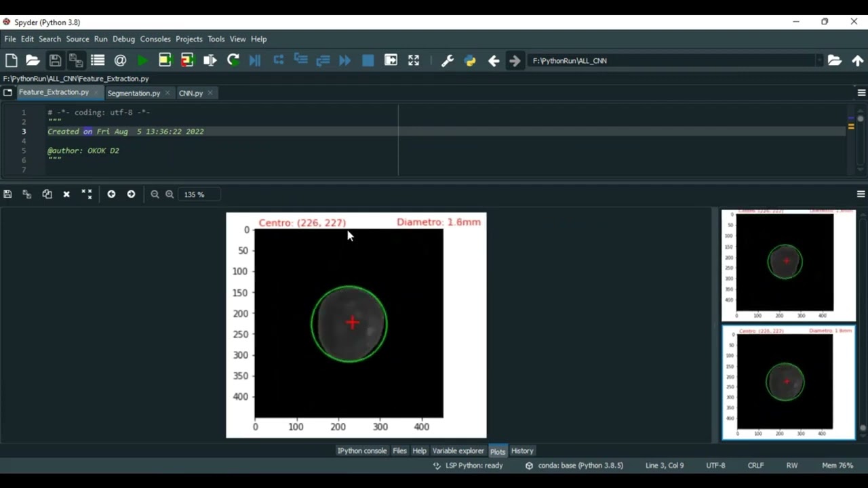
Task: Browse for a working directory folder icon
Action: tap(835, 60)
